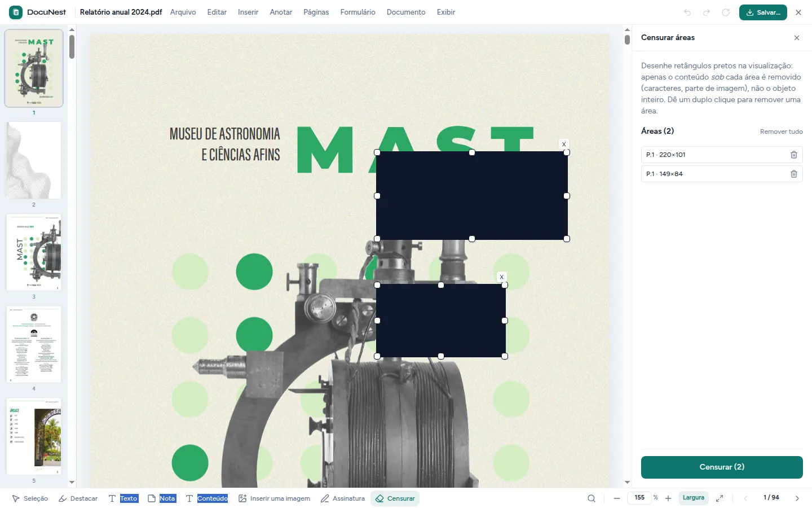Set zoom to Largura fit width
The height and width of the screenshot is (508, 812).
click(694, 498)
